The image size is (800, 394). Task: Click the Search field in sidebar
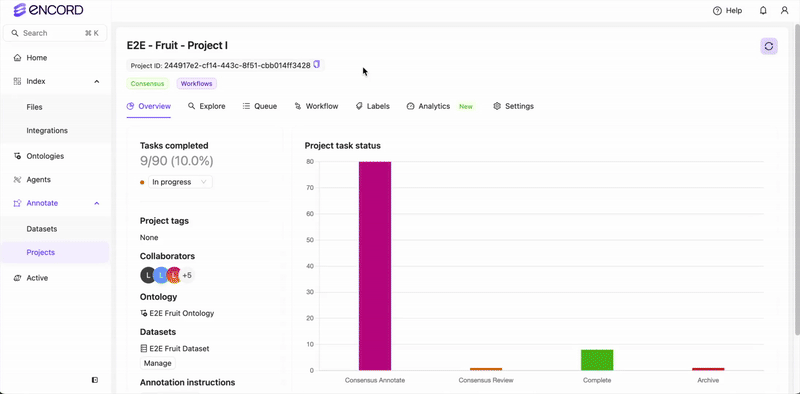pyautogui.click(x=55, y=33)
